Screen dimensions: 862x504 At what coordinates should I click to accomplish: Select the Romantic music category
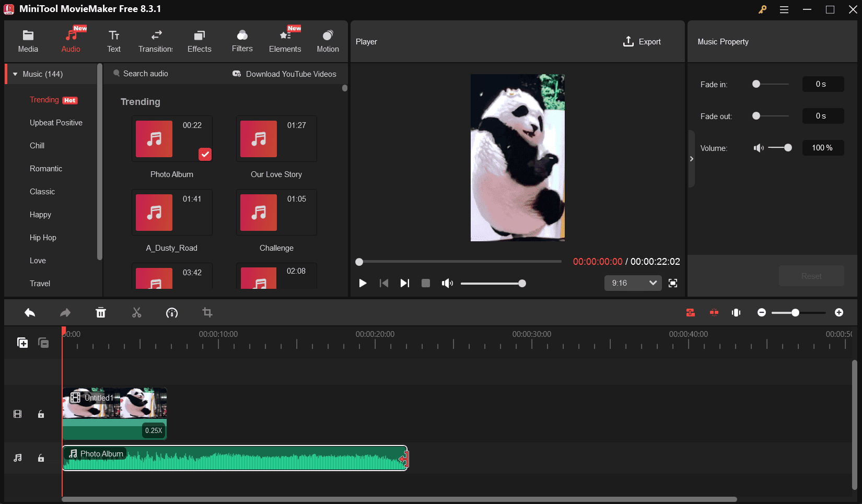point(46,168)
